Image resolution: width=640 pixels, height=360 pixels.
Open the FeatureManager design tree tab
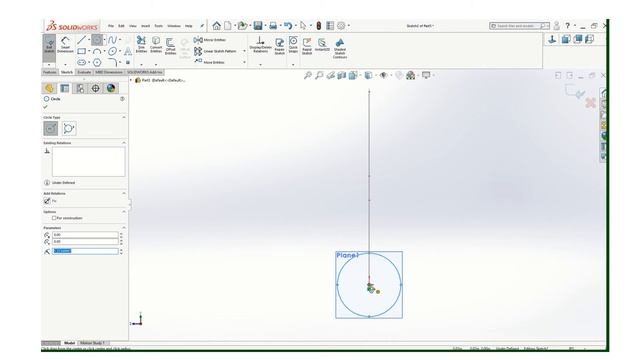(x=49, y=88)
